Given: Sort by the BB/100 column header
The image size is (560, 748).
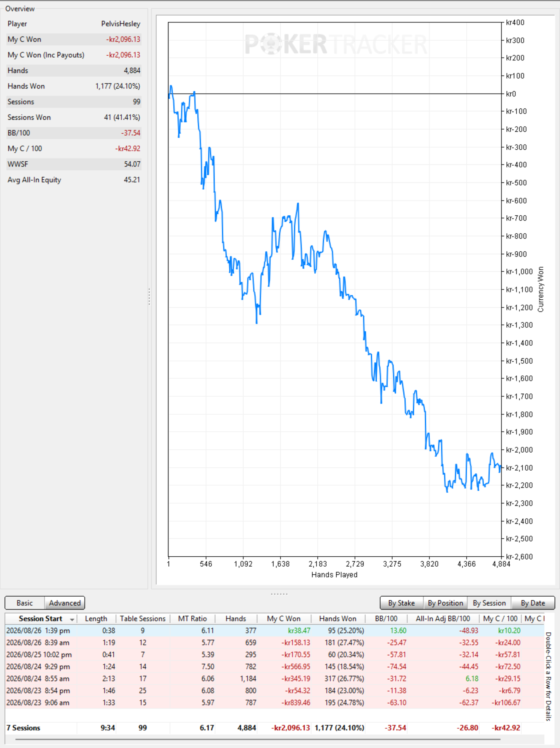Looking at the screenshot, I should [x=386, y=619].
